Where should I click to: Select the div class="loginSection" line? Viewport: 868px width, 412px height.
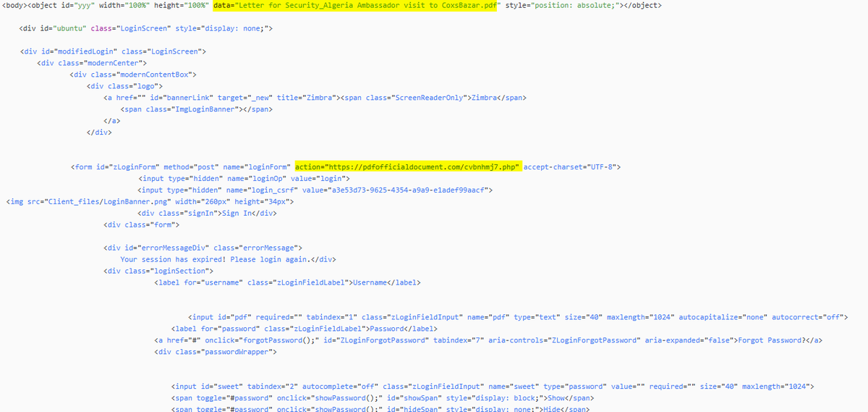point(158,271)
